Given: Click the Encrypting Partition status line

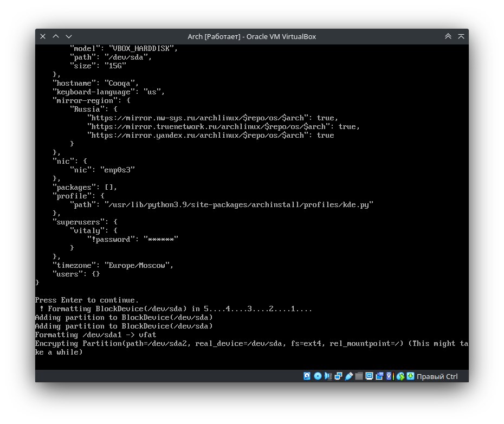Looking at the screenshot, I should (x=251, y=348).
